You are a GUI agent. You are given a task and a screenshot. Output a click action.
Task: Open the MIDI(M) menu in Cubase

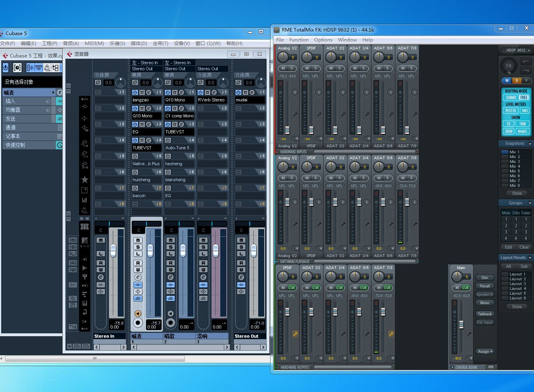(x=94, y=43)
